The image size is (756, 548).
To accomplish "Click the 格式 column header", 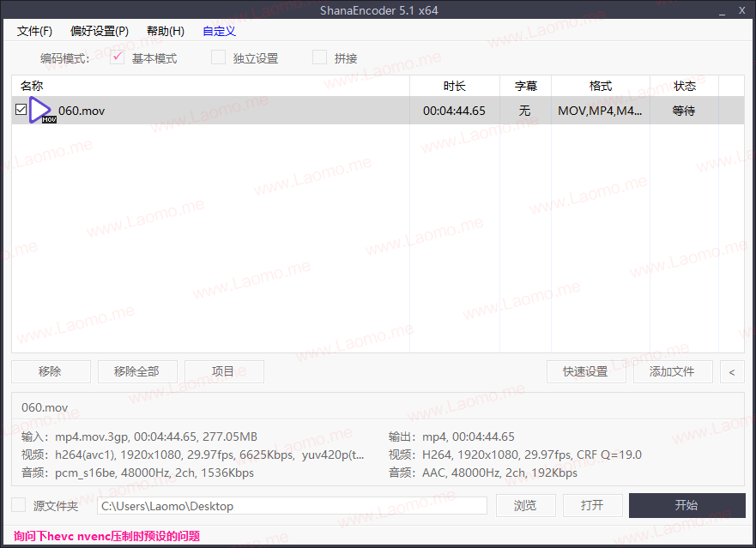I will click(x=601, y=86).
